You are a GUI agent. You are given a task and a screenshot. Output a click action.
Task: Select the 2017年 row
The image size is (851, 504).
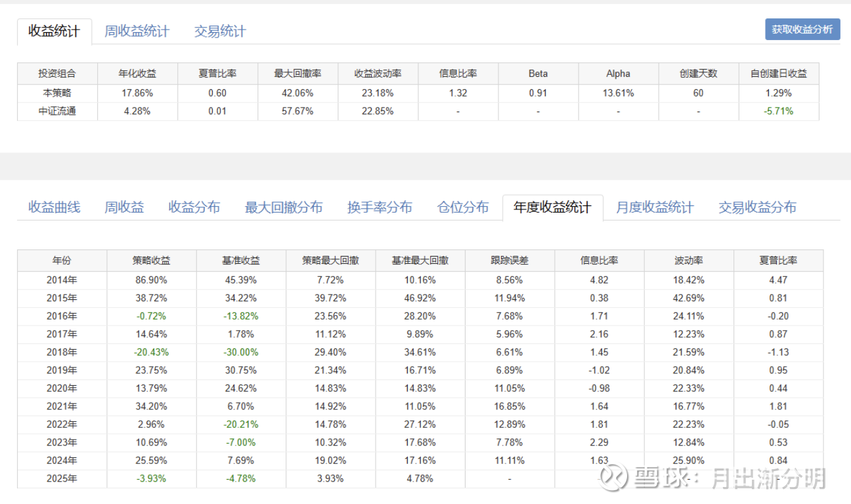pos(420,334)
